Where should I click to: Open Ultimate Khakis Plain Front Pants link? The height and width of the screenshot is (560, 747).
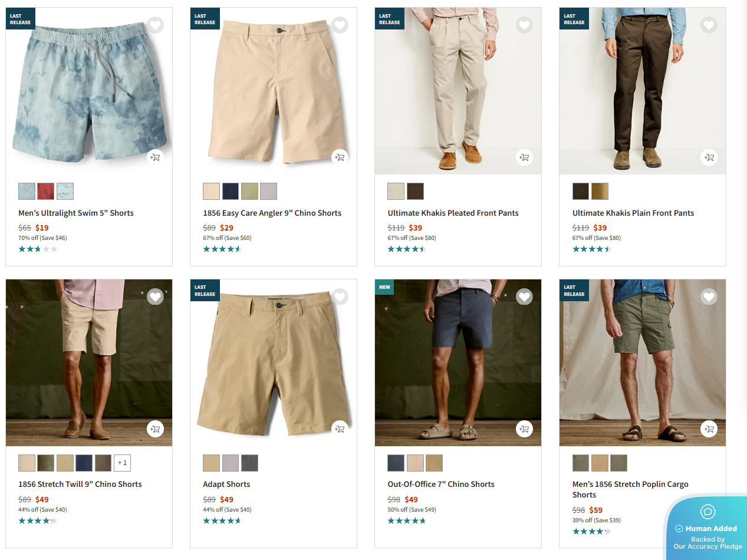[633, 213]
